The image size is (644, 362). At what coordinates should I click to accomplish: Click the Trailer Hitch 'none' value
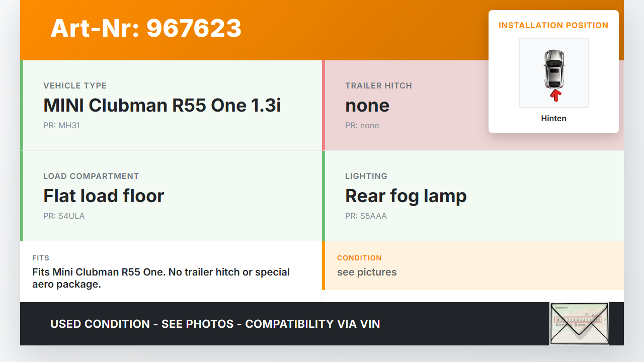(x=367, y=106)
